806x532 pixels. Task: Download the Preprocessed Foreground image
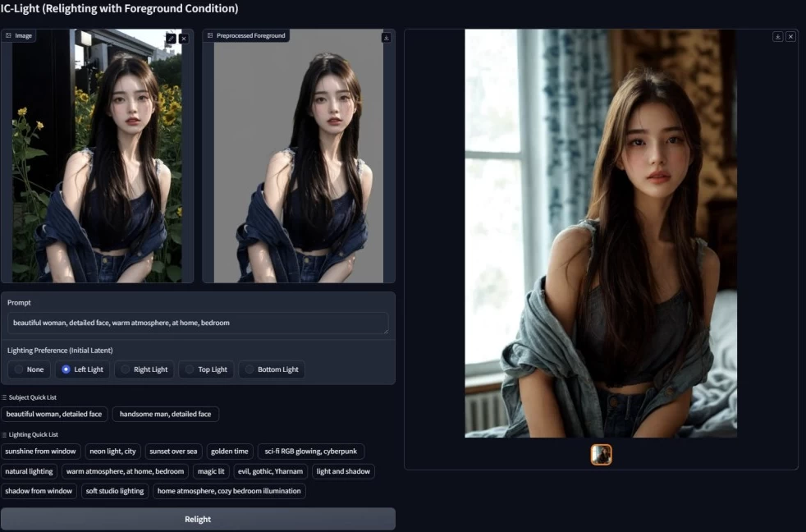click(x=386, y=37)
